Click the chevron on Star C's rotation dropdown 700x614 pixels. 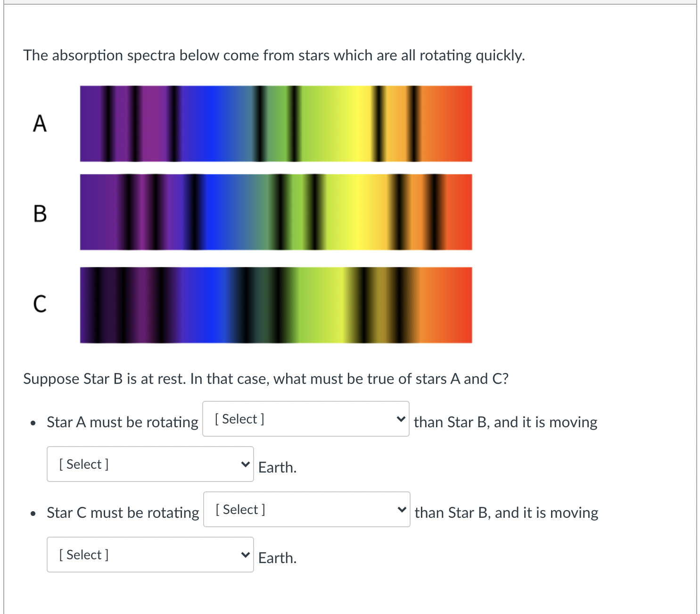[402, 509]
